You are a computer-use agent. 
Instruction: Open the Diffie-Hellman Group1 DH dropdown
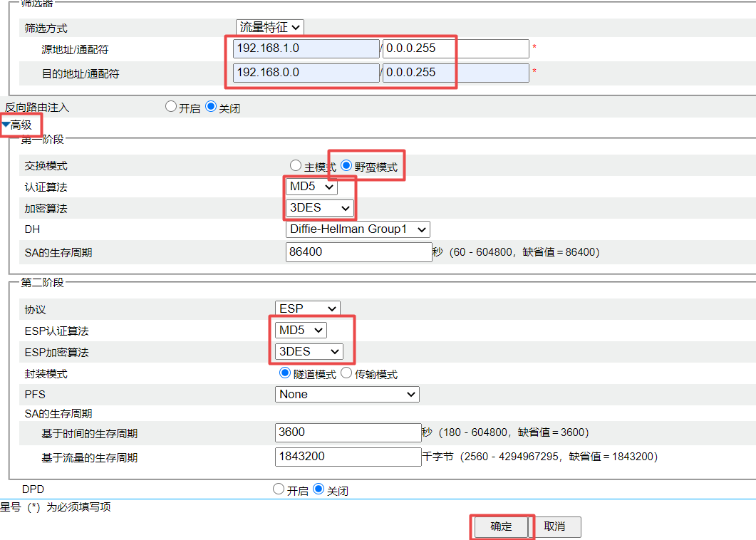pyautogui.click(x=358, y=229)
